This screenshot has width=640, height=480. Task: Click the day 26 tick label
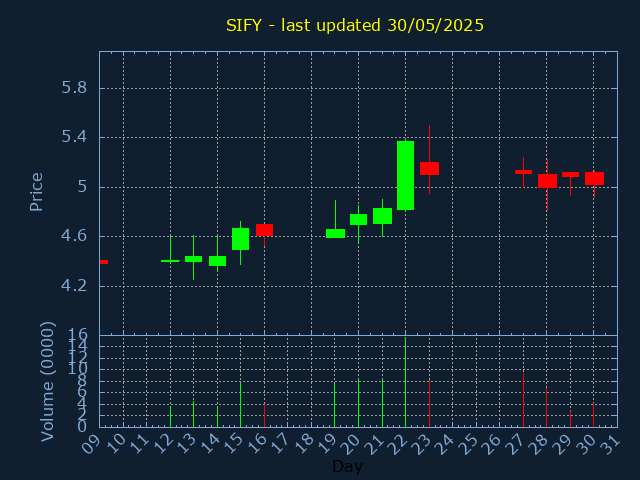pyautogui.click(x=491, y=444)
